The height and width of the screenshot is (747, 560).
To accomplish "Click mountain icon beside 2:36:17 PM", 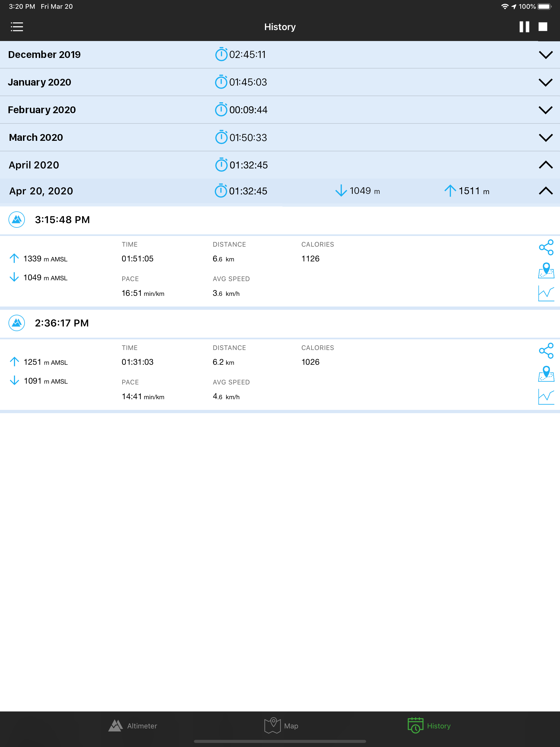I will click(x=17, y=323).
